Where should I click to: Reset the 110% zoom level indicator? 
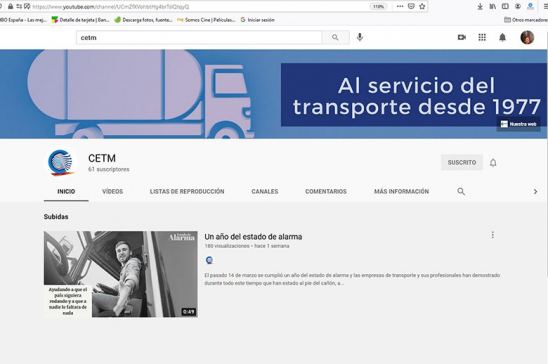pyautogui.click(x=378, y=6)
